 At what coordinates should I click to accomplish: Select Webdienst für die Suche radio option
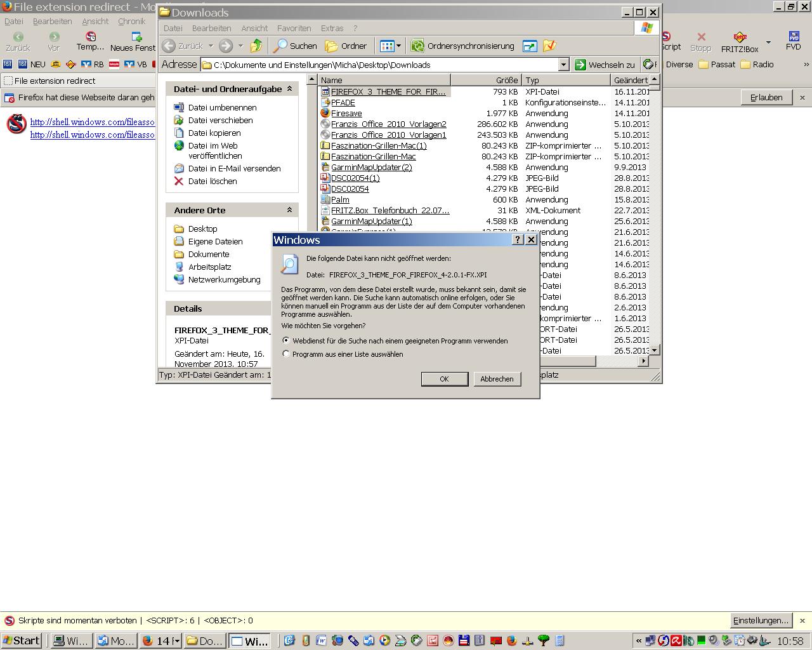coord(286,340)
